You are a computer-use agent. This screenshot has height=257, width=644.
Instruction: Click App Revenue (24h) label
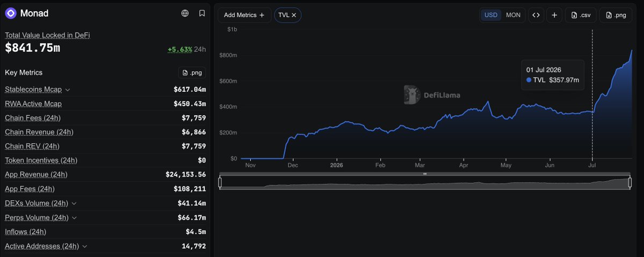pyautogui.click(x=36, y=174)
